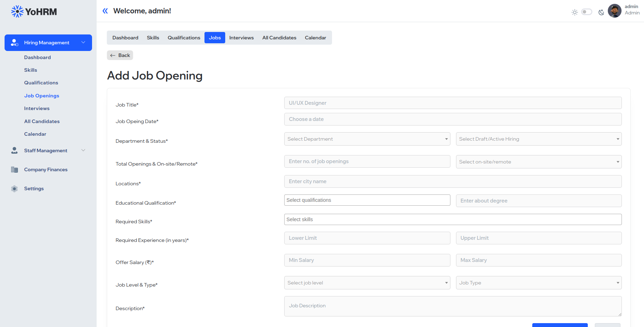644x327 pixels.
Task: Click the sun icon for light mode
Action: click(x=575, y=12)
